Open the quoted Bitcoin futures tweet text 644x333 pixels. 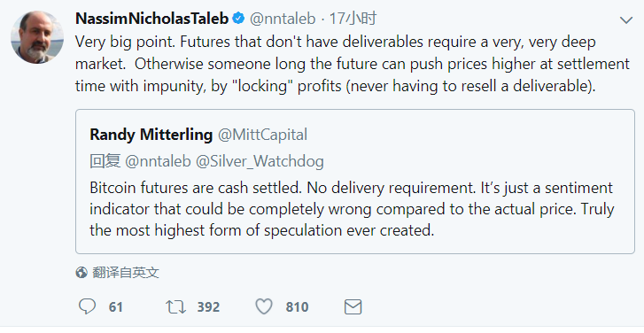tap(352, 209)
